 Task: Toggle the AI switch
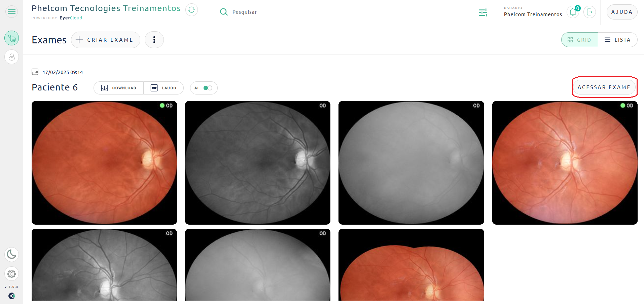[207, 88]
